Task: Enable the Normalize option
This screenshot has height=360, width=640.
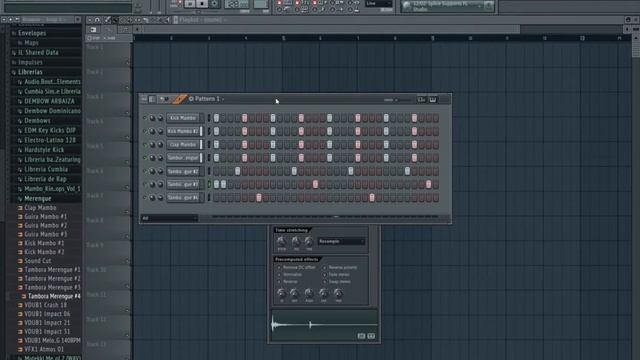Action: coord(280,275)
